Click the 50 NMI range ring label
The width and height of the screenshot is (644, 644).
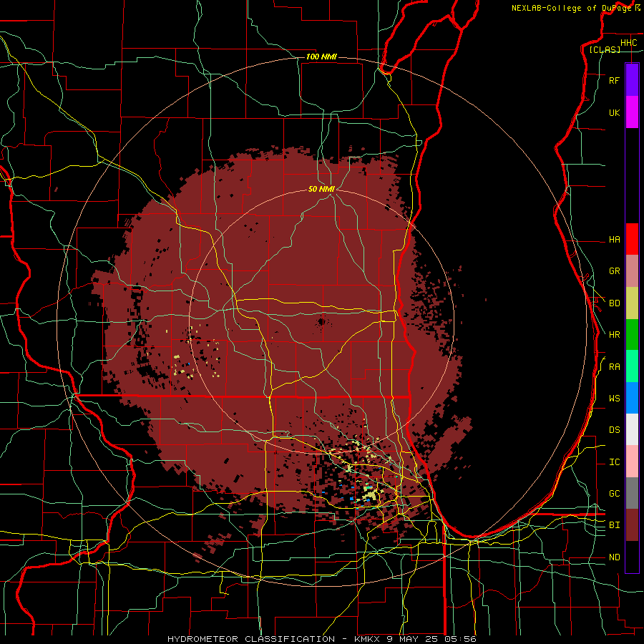pos(321,189)
